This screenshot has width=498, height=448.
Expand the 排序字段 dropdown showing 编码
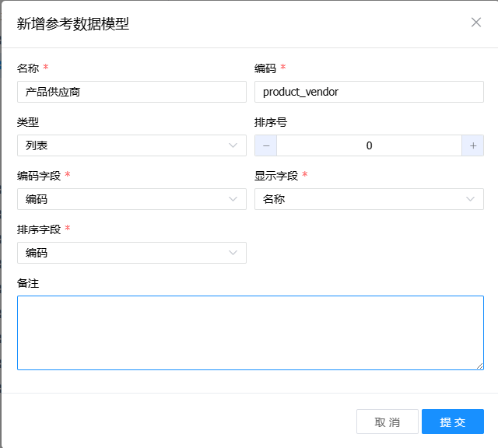(x=124, y=253)
